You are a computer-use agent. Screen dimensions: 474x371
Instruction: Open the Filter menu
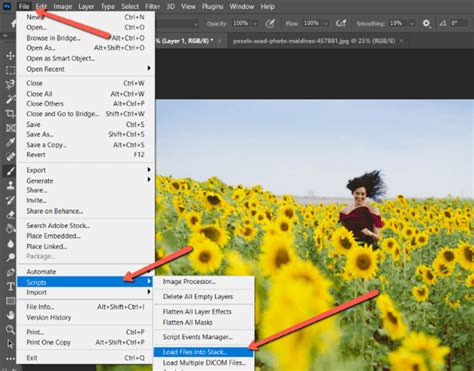(152, 6)
